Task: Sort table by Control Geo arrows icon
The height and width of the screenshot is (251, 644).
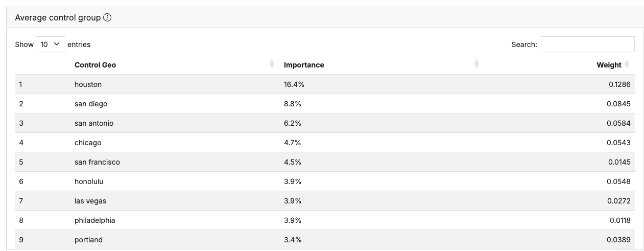Action: click(x=272, y=64)
